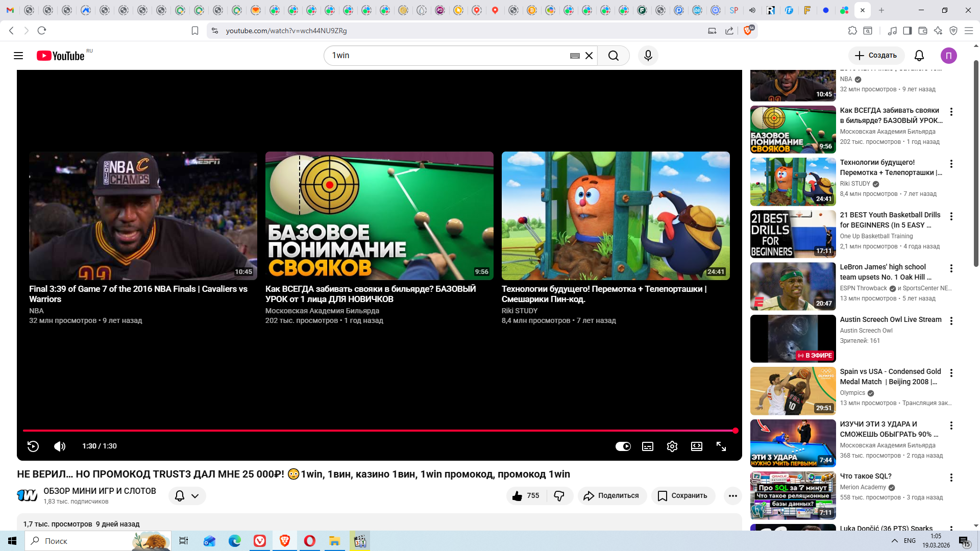
Task: Toggle subtitles in the player
Action: (647, 446)
